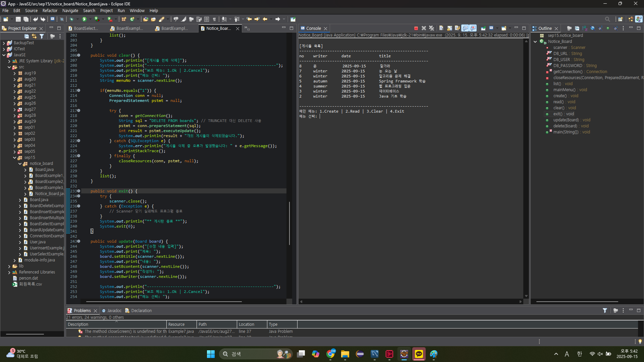This screenshot has width=644, height=362.
Task: Toggle Hide Fields in Outline toolbar
Action: pos(592,28)
